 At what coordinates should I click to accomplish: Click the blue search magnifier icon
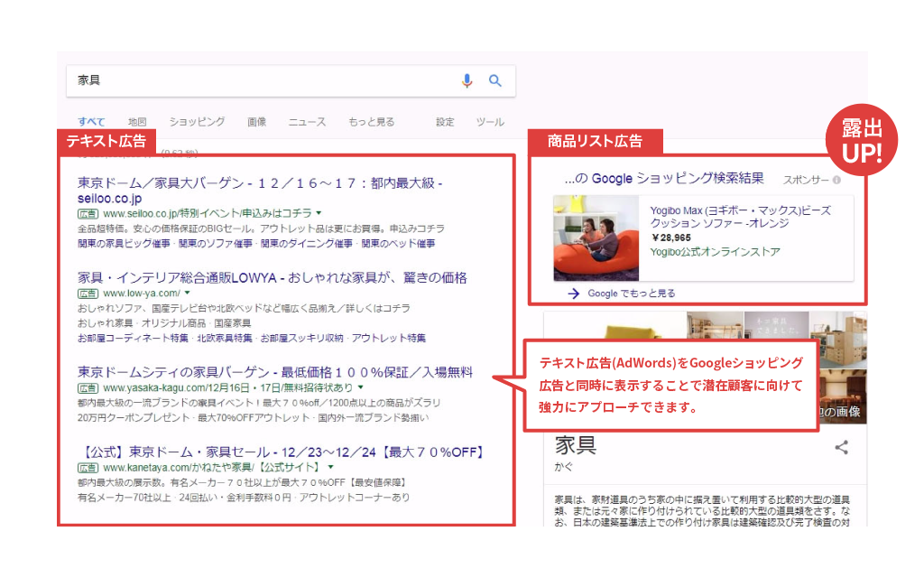(494, 80)
